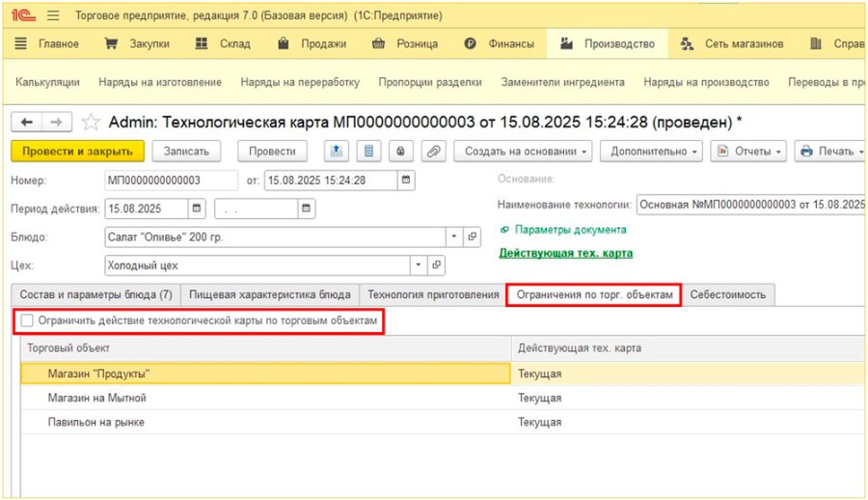The image size is (868, 500).
Task: Open Пропорции разделки link
Action: [x=430, y=82]
